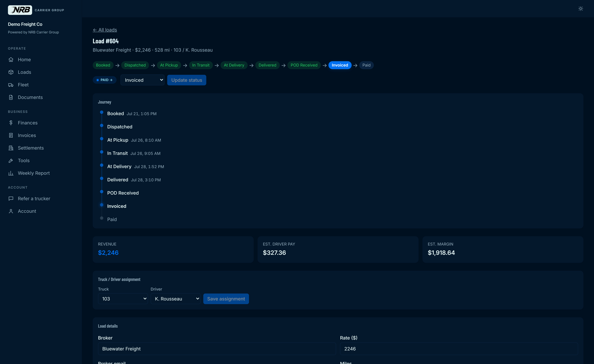Click the Dispatched status pill
The width and height of the screenshot is (594, 364).
tap(135, 65)
